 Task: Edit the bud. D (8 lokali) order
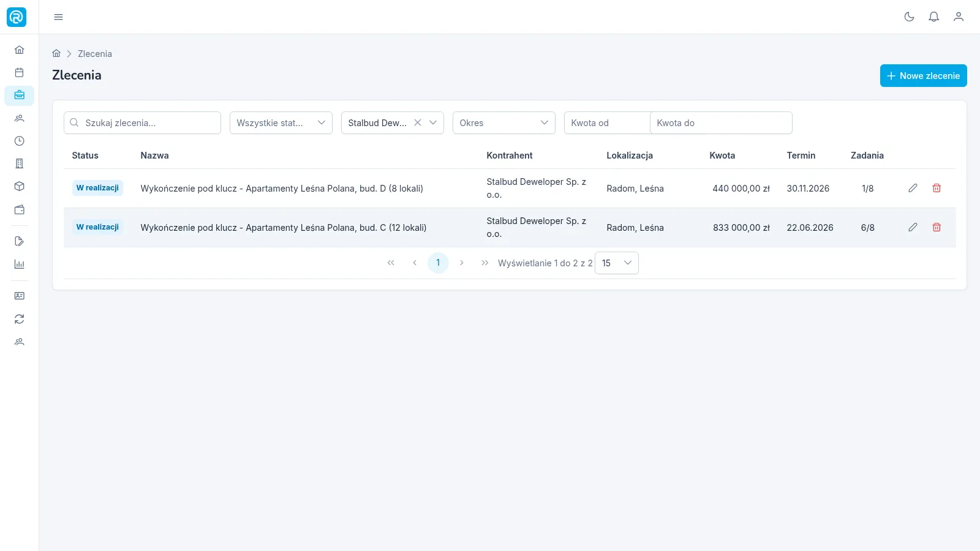(x=913, y=188)
